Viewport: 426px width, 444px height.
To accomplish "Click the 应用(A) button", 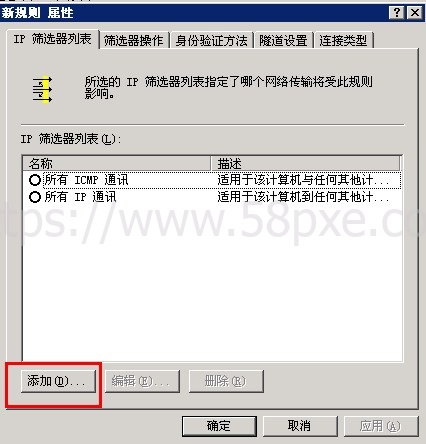I will coord(381,426).
